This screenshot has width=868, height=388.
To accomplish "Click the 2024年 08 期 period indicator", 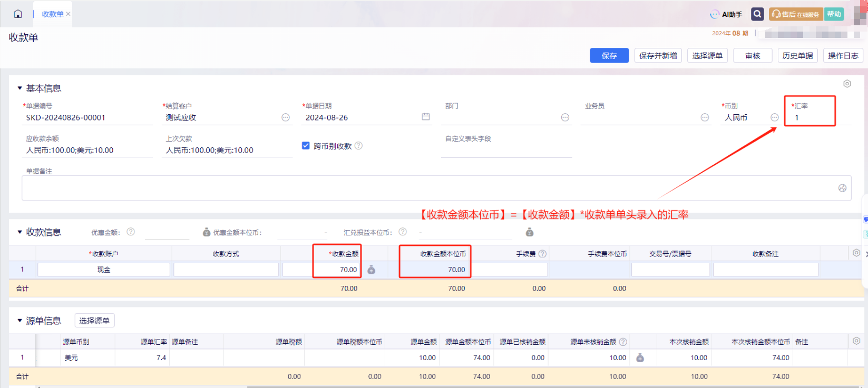I will coord(730,33).
